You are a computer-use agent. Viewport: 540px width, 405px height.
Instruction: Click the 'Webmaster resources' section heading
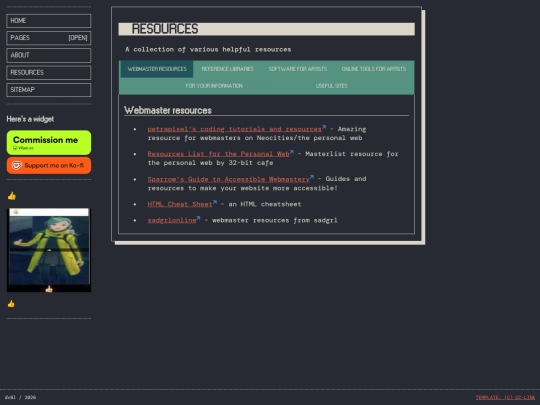(x=168, y=111)
